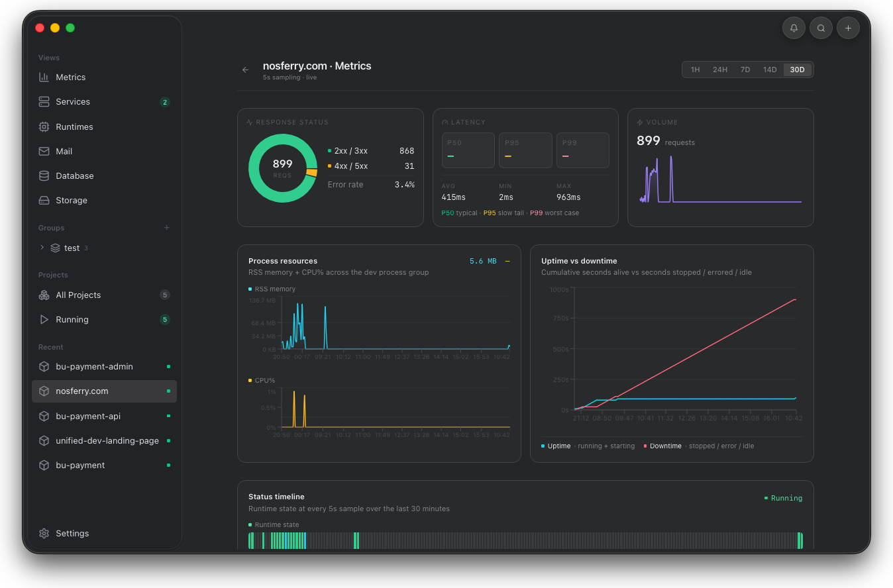Click the 899 REQS donut center
This screenshot has height=588, width=893.
283,168
